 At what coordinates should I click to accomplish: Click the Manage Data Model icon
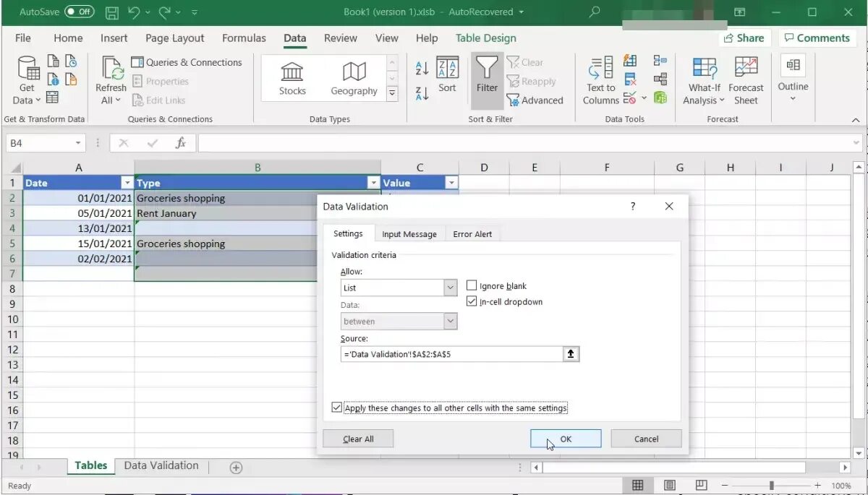click(660, 98)
